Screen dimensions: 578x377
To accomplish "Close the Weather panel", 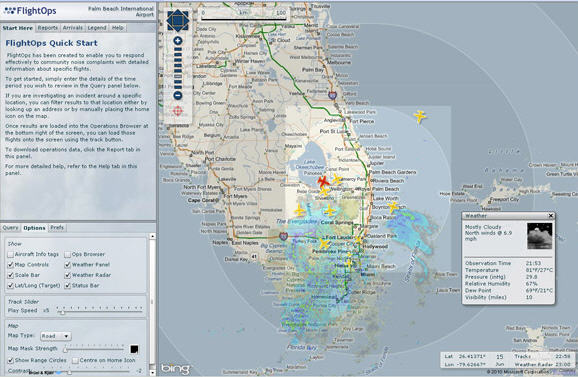I will coord(551,216).
